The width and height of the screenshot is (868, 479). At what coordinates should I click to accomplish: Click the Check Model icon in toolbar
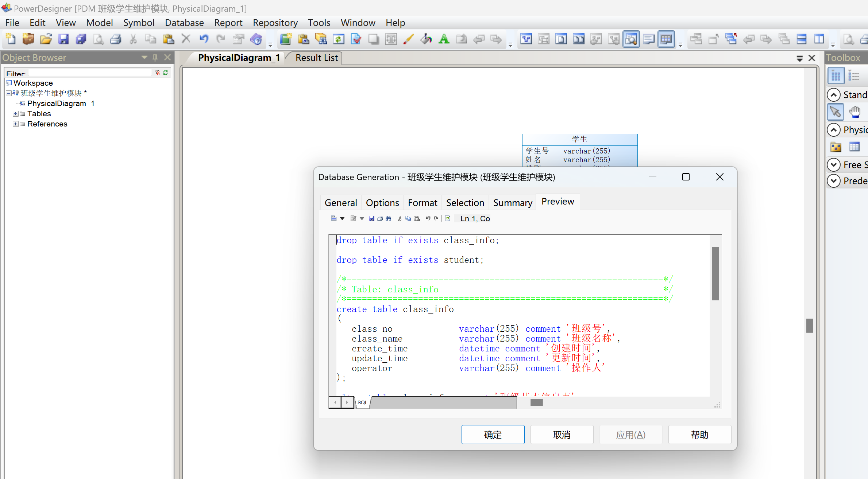coord(356,39)
